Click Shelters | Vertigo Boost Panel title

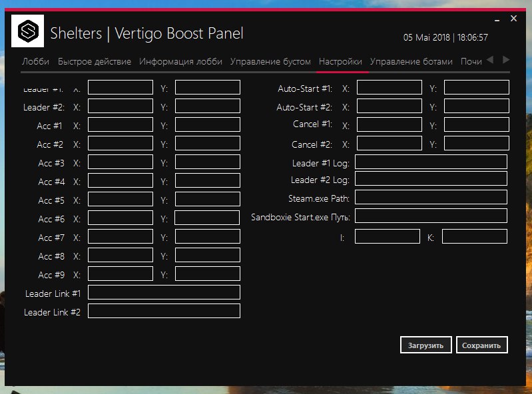pos(147,33)
